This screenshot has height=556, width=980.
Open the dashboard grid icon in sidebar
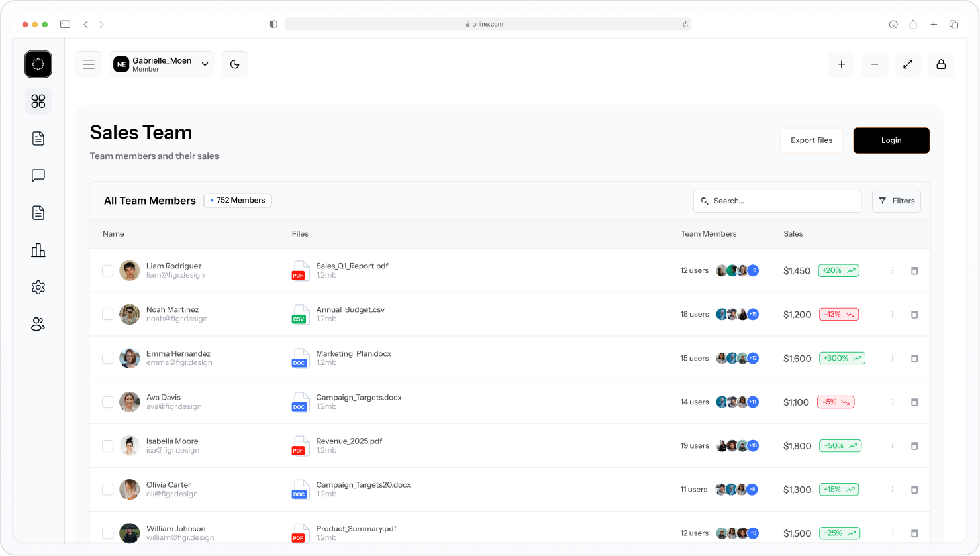coord(38,101)
